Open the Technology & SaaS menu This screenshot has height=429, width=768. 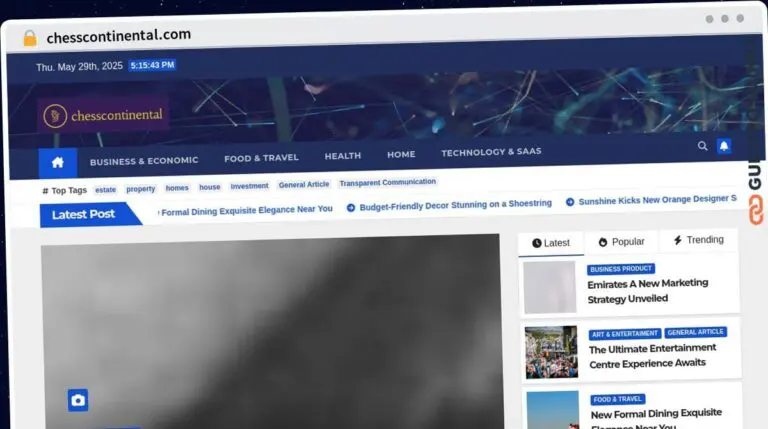(x=491, y=152)
